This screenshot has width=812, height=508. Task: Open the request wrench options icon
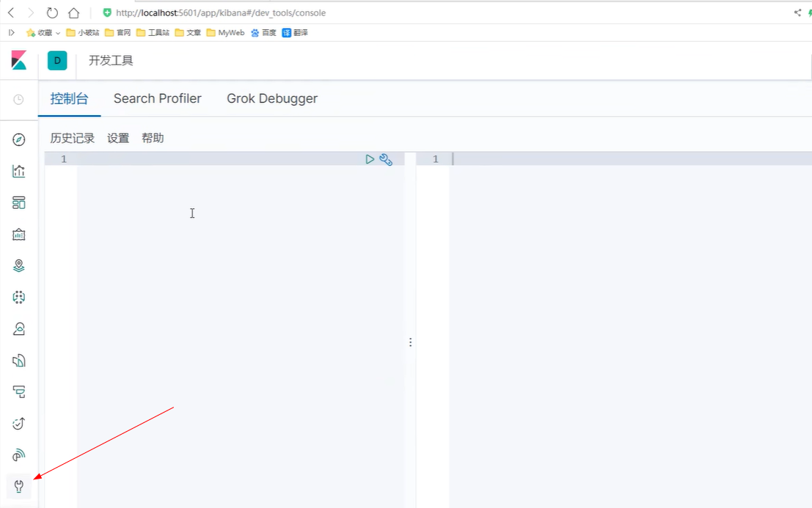[386, 159]
